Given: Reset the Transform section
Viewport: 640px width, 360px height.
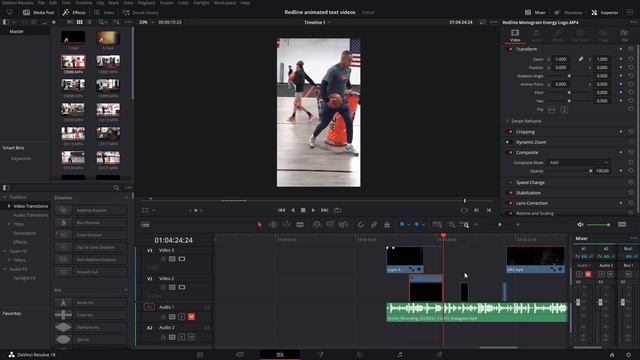Looking at the screenshot, I should pyautogui.click(x=631, y=49).
